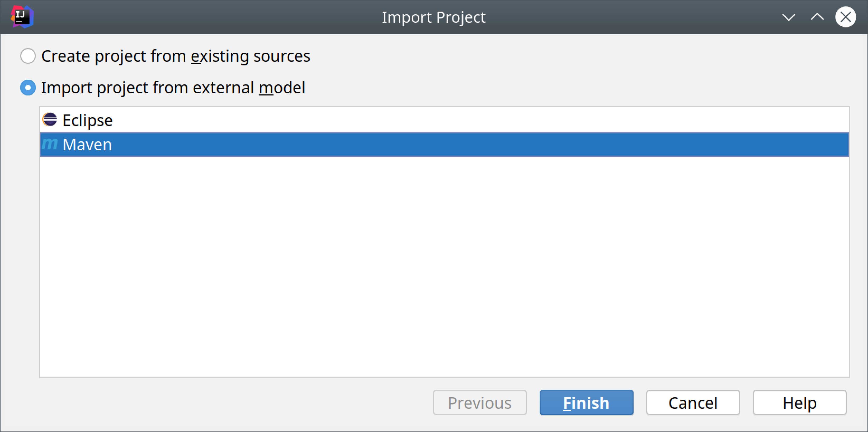Click the greyed-out Previous button
868x432 pixels.
point(479,403)
